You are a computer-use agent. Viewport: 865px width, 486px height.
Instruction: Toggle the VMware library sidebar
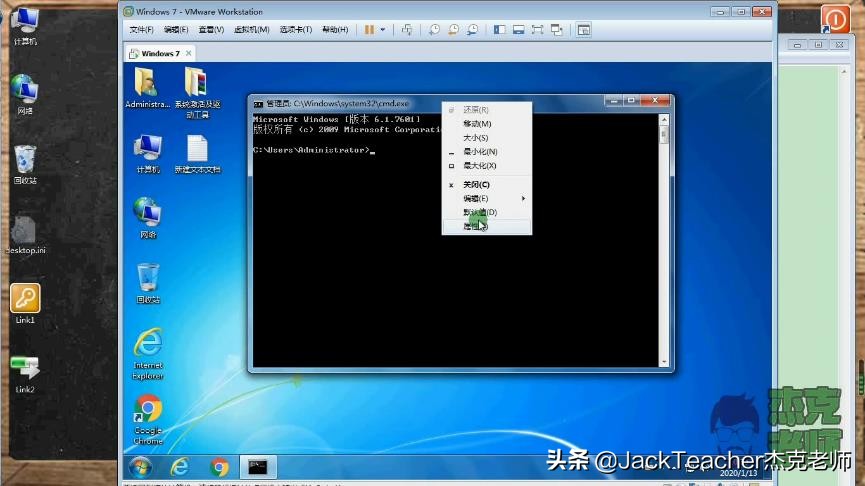[x=500, y=30]
